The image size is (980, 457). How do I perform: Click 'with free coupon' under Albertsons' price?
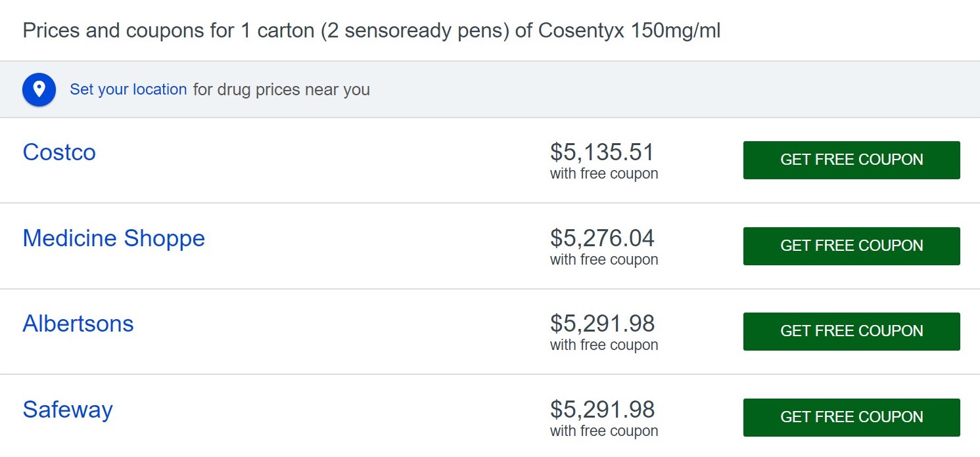pos(604,345)
